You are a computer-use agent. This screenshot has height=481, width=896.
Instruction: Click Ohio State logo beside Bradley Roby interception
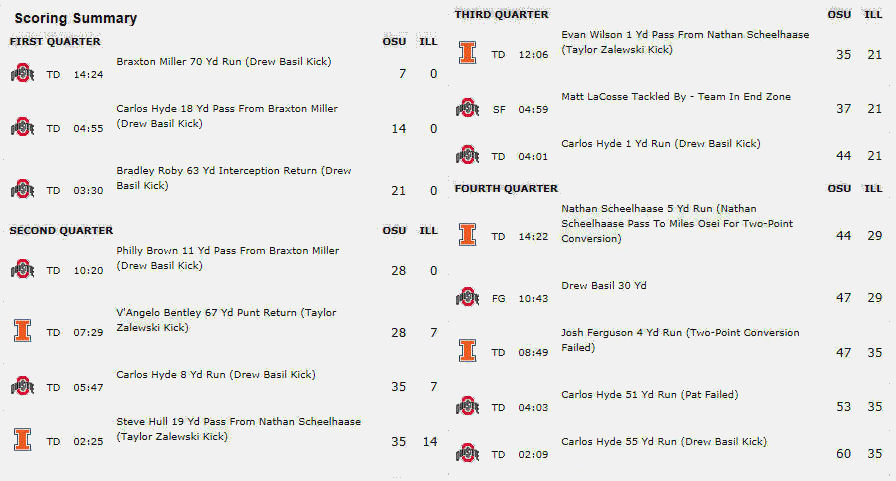[x=22, y=189]
